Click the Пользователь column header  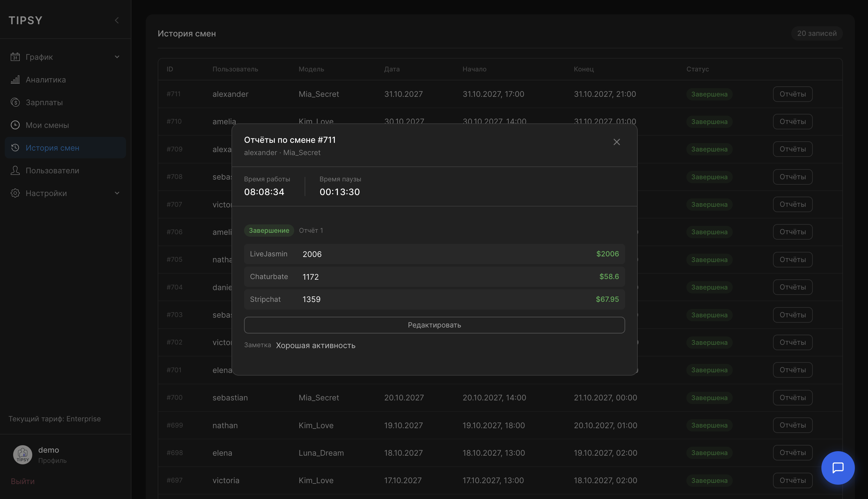pos(235,69)
